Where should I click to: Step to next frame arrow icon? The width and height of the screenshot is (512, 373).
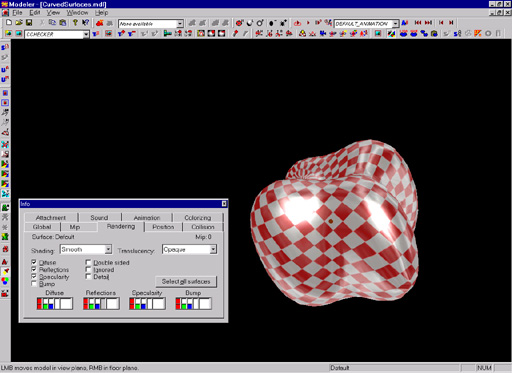click(451, 23)
